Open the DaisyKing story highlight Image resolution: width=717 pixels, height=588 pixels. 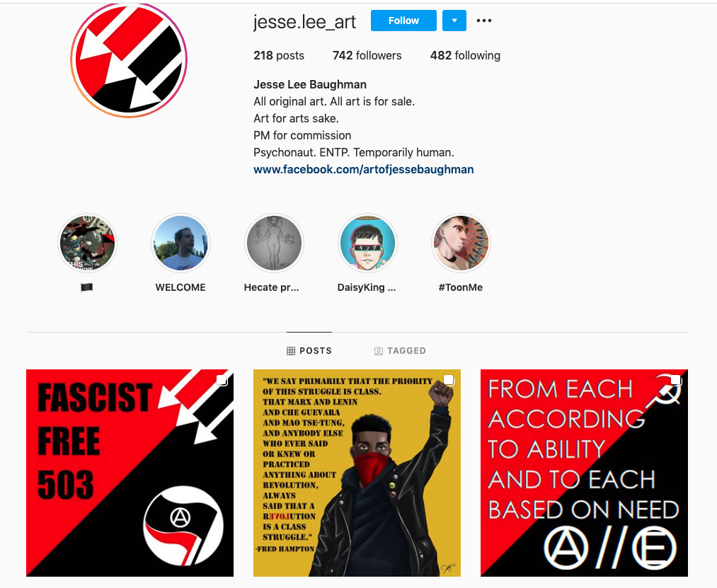(x=367, y=243)
